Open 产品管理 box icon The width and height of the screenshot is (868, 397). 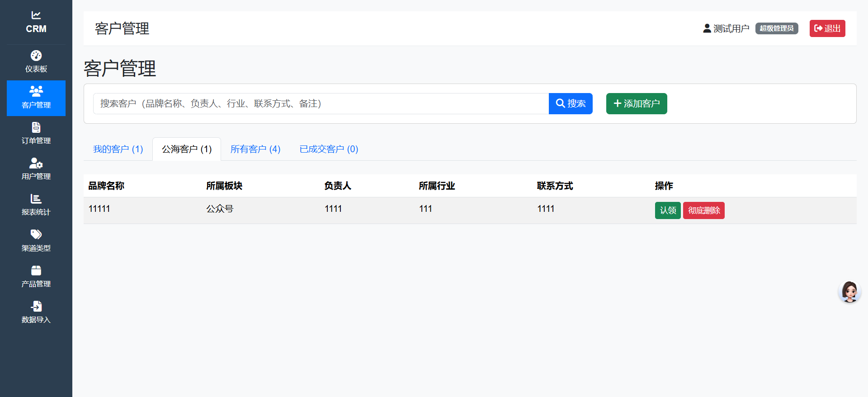(x=36, y=271)
